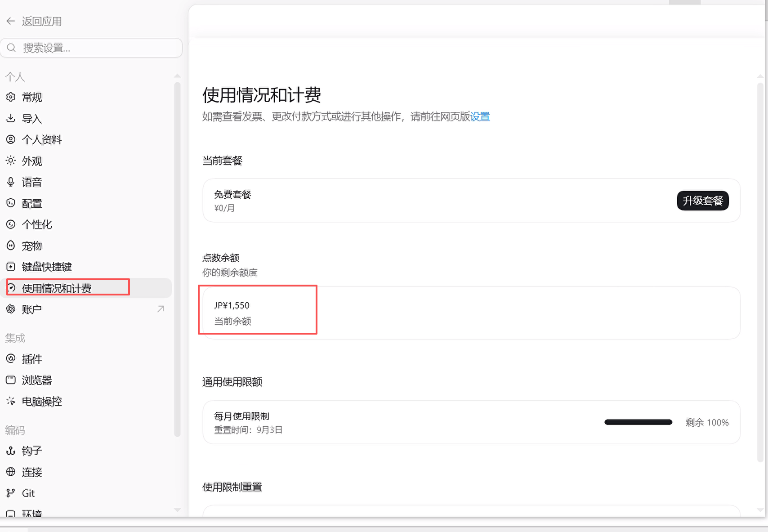Open 键盘快捷键 settings
768x532 pixels.
[x=86, y=267]
